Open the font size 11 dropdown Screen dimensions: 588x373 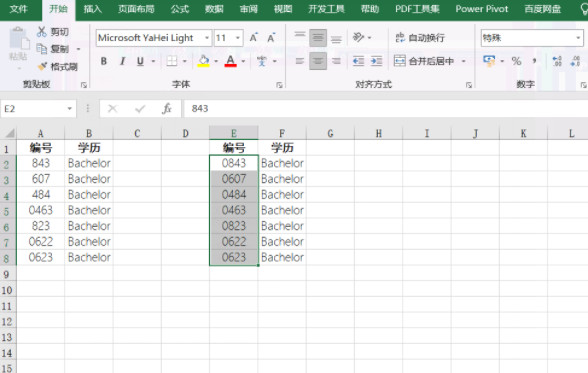237,38
